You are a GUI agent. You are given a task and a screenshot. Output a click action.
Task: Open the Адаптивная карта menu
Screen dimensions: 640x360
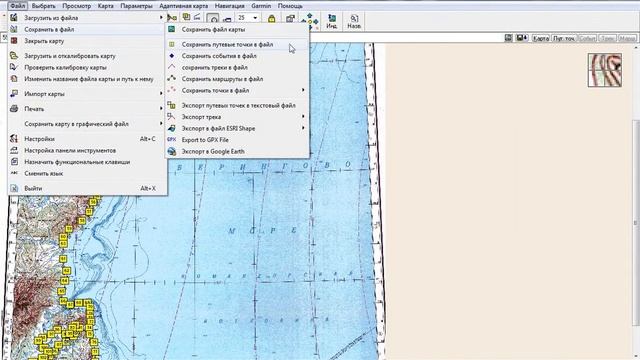pyautogui.click(x=183, y=6)
